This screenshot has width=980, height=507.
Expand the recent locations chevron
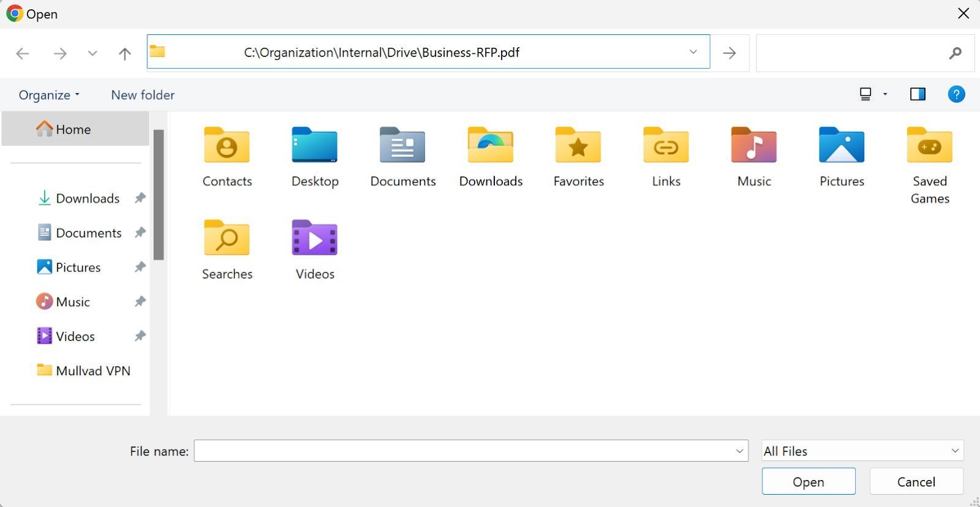(92, 54)
